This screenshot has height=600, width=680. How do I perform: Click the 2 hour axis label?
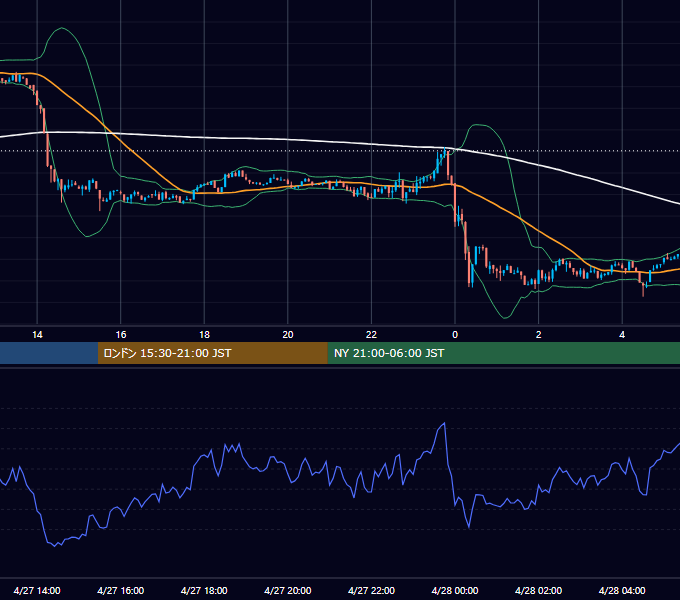539,335
